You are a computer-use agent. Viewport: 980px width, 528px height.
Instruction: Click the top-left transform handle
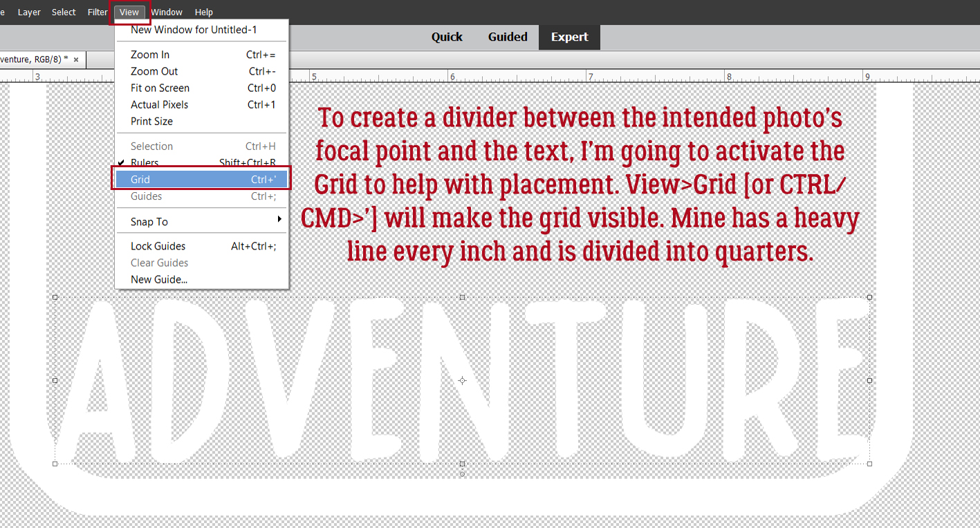click(55, 297)
